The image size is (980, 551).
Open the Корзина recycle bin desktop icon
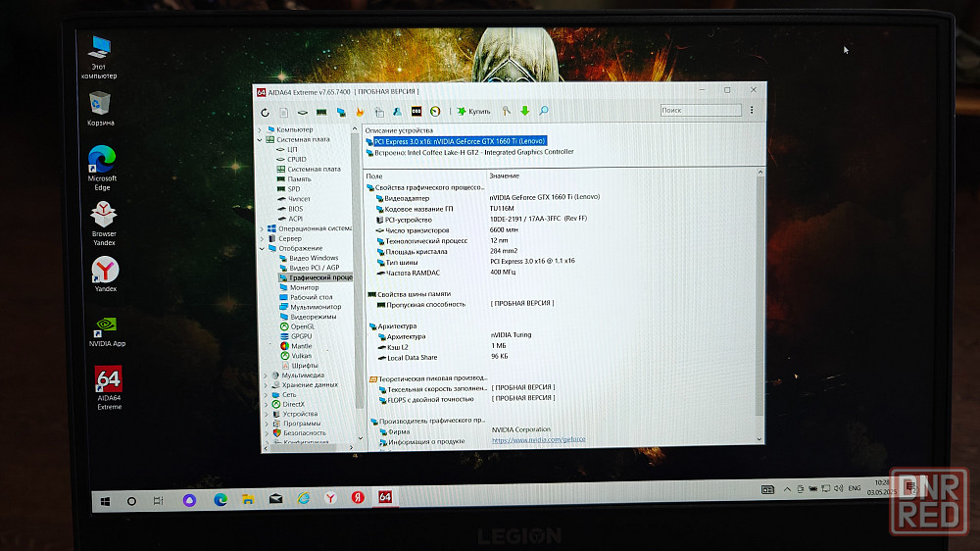(101, 109)
